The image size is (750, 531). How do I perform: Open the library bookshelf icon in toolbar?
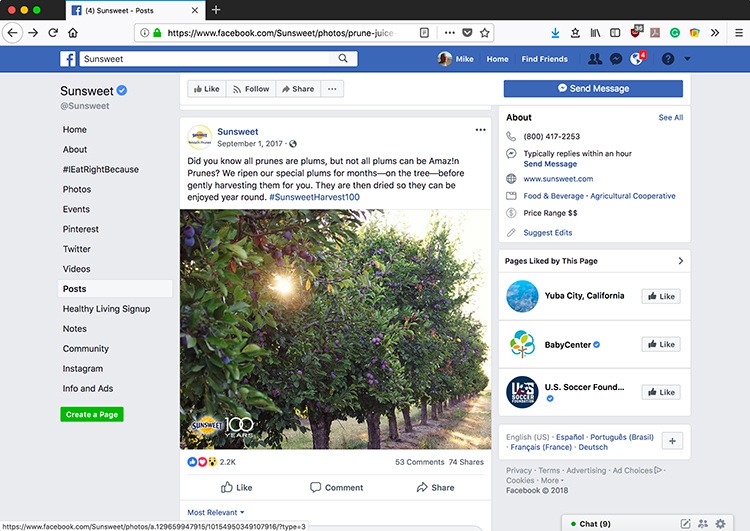point(595,33)
